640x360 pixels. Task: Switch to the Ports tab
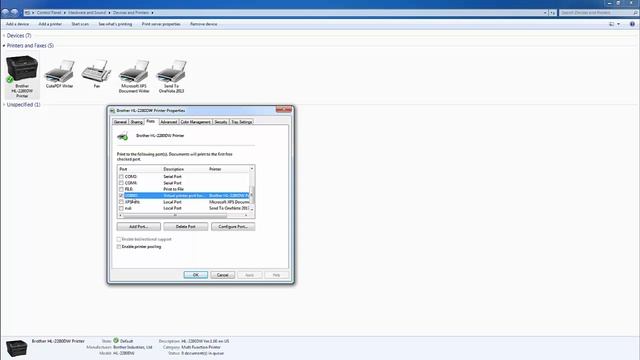[151, 121]
